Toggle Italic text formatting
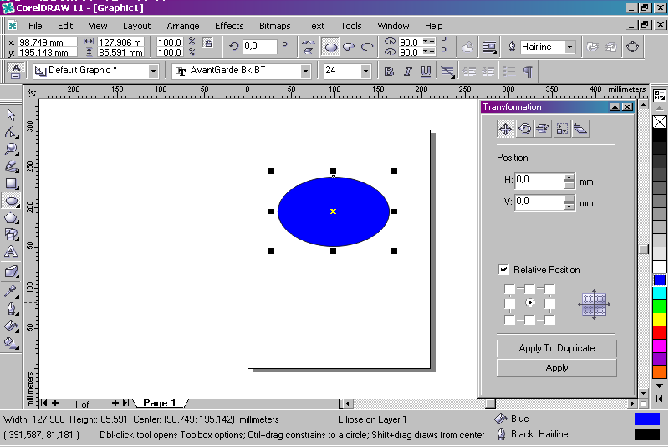 (407, 71)
